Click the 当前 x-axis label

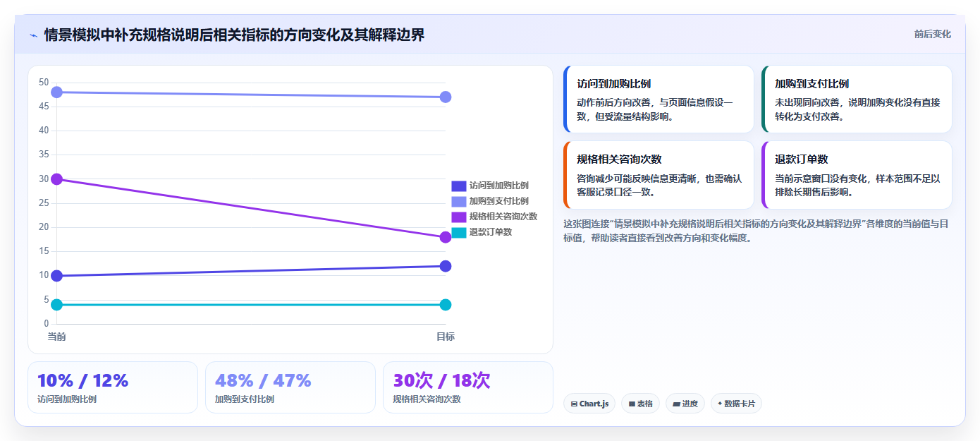tap(56, 337)
